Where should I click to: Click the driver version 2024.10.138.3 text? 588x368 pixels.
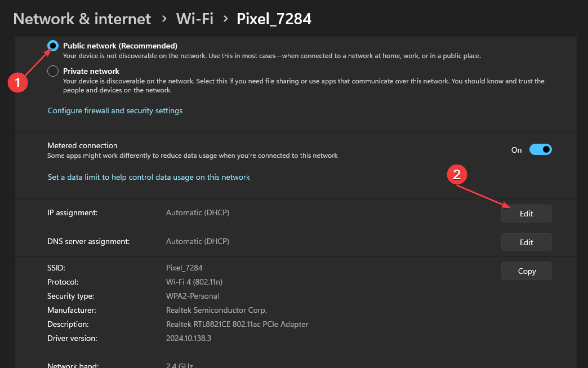[188, 338]
